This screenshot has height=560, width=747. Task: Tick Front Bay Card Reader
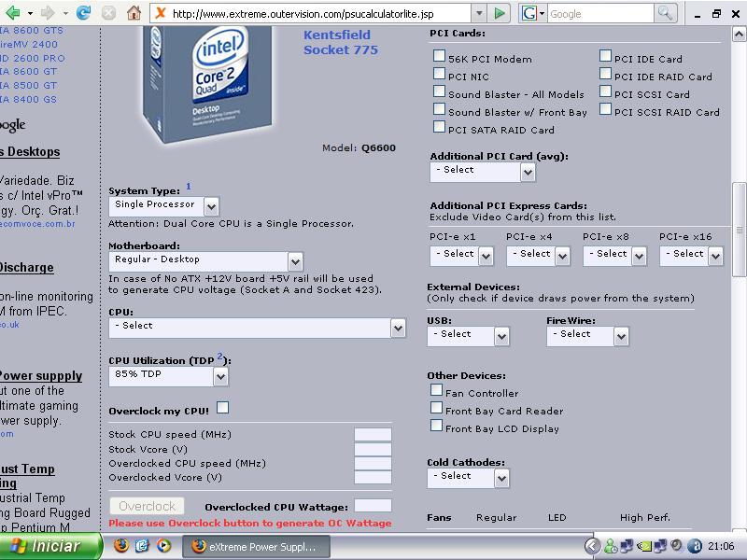tap(436, 408)
